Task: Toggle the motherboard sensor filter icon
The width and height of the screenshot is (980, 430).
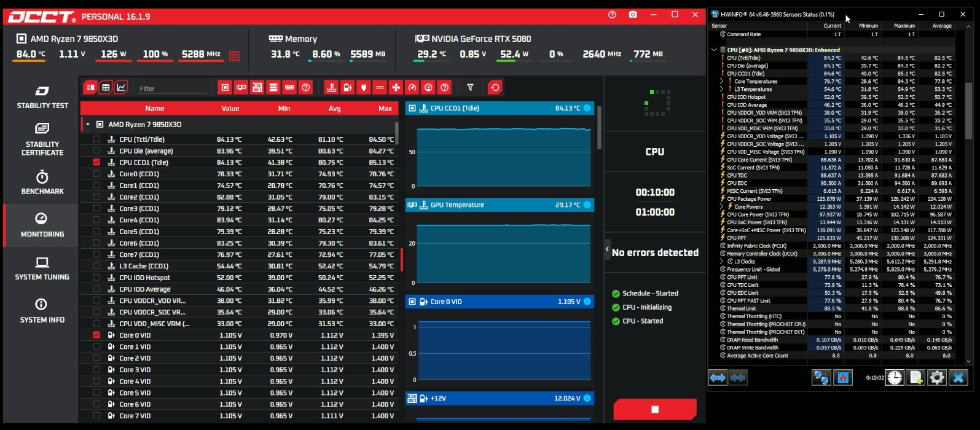Action: [257, 88]
